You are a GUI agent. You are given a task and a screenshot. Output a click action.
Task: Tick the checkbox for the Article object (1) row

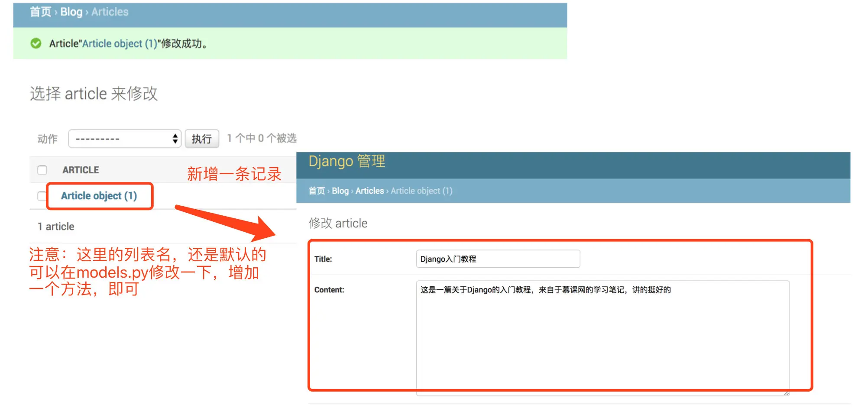(42, 196)
